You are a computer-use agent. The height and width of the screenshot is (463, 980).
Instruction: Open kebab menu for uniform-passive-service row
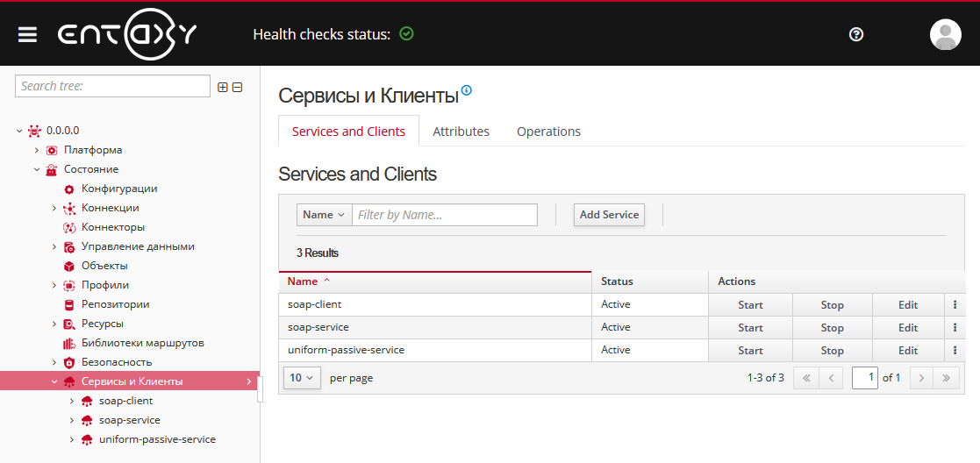955,350
